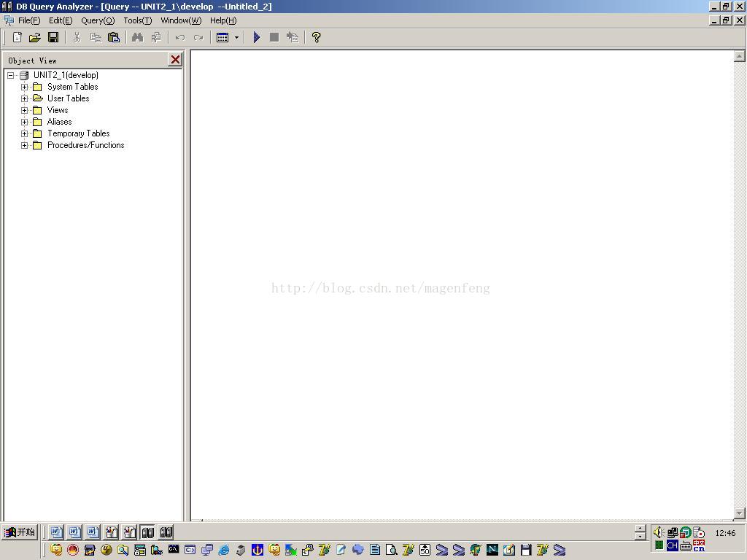Click taskbar row stepper up arrow
This screenshot has height=560, width=747.
(x=640, y=529)
